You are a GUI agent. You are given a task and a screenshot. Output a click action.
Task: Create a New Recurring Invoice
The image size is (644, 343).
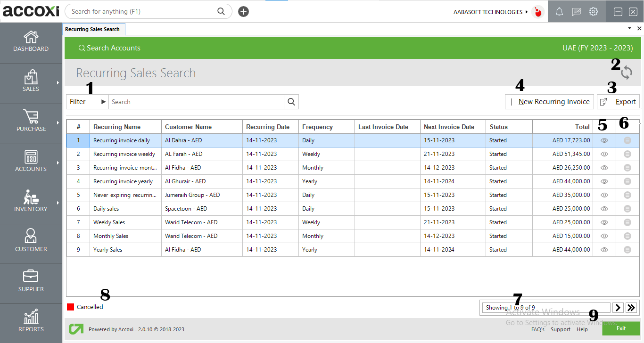(x=549, y=101)
